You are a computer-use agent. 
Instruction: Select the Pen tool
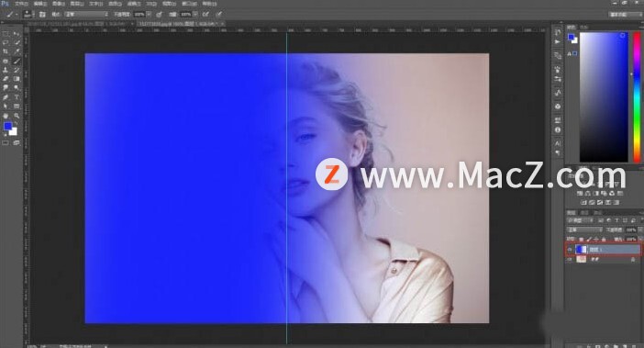(6, 97)
